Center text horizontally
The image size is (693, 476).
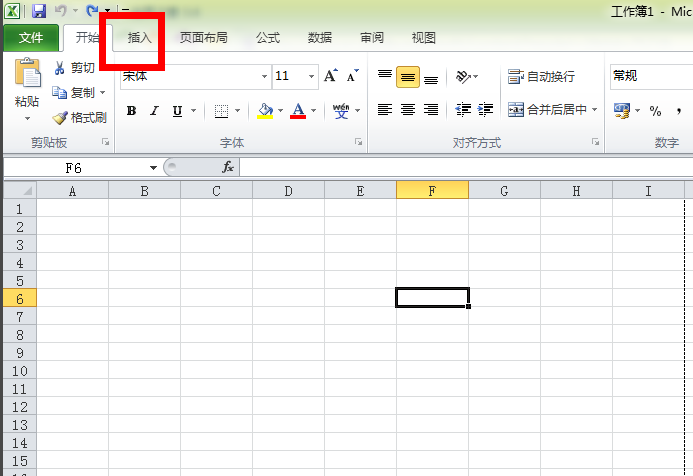[x=407, y=109]
